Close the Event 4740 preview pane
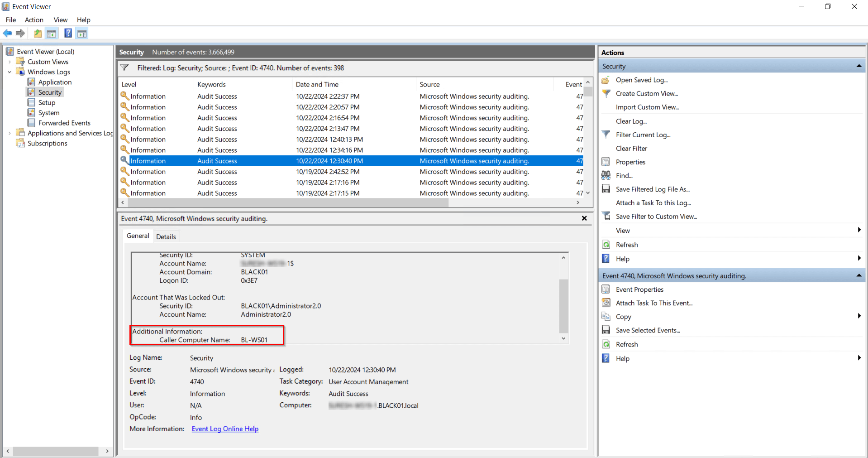This screenshot has width=868, height=458. 584,218
